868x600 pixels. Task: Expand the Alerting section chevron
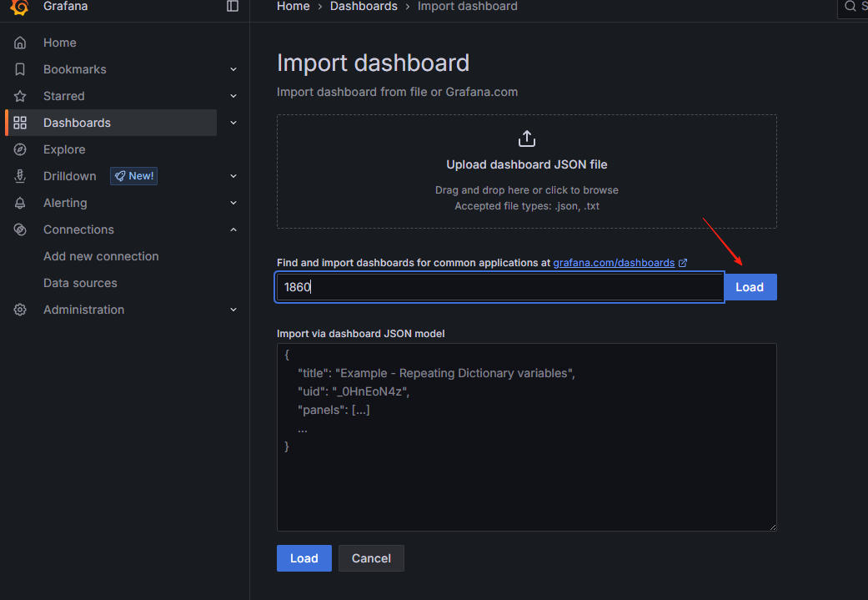coord(233,203)
